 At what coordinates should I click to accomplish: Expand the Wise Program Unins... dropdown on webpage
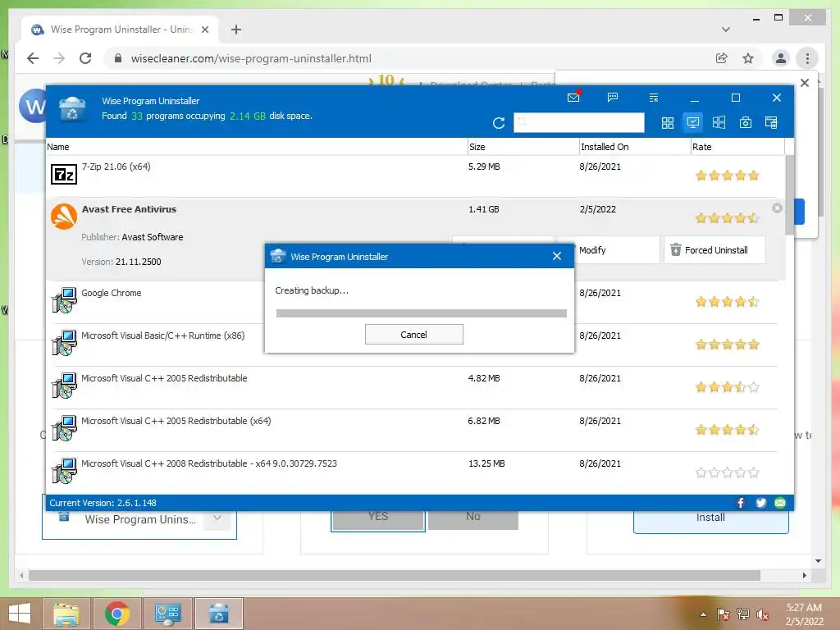pos(217,518)
